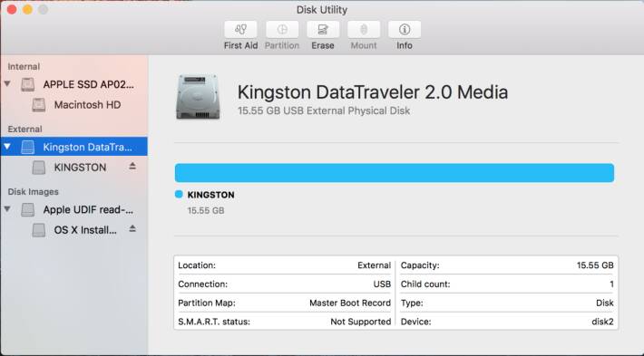Click the Not Supported S.M.A.R.T. value
644x356 pixels.
click(x=361, y=322)
